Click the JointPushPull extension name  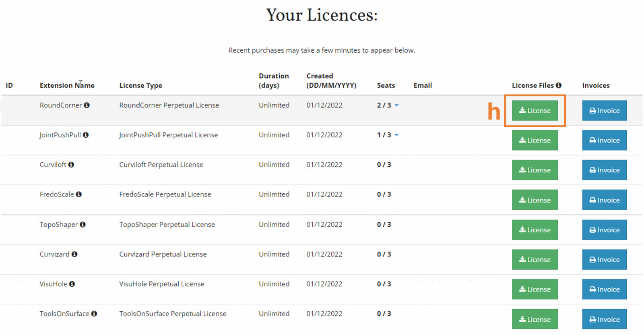point(60,135)
